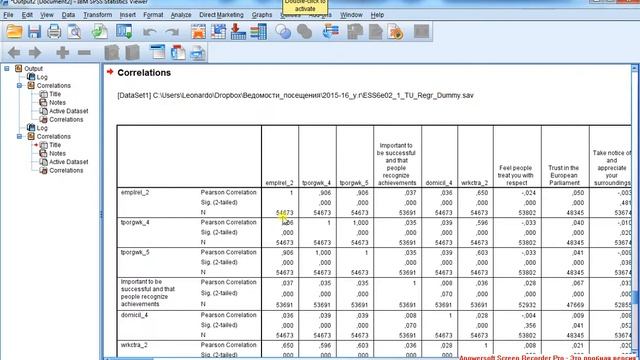Click the up arrow of the vertical scrollbar
Viewport: 640px width, 360px height.
635,68
